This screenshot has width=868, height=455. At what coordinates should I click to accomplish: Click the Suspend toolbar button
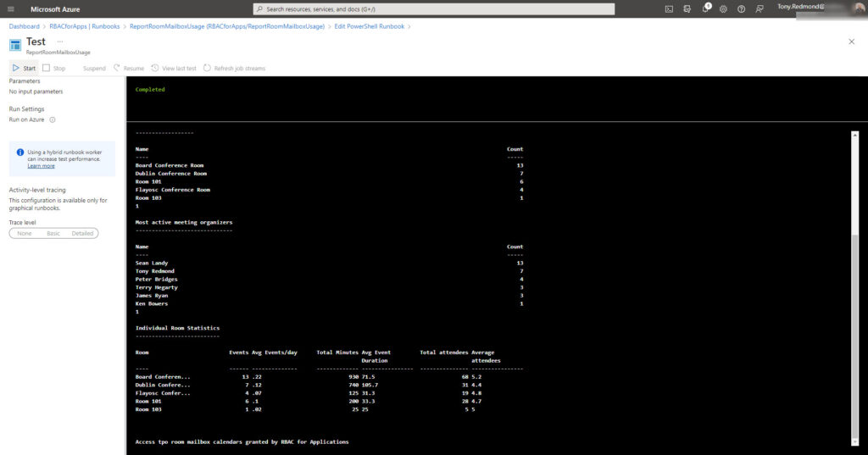94,69
